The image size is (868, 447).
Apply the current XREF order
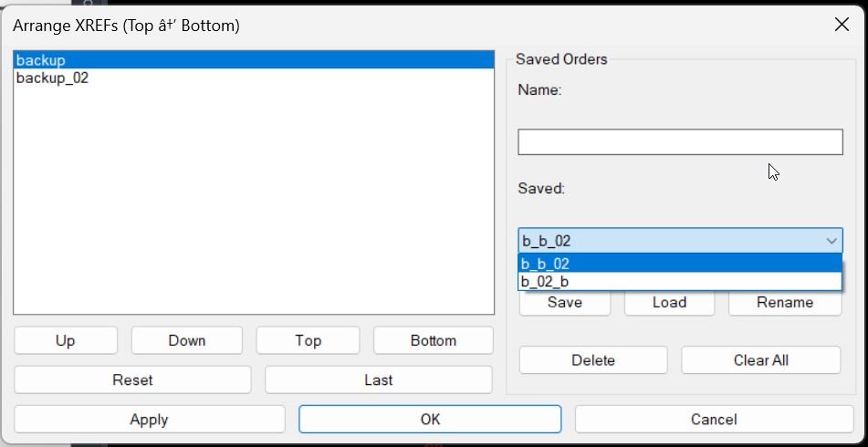coord(149,420)
